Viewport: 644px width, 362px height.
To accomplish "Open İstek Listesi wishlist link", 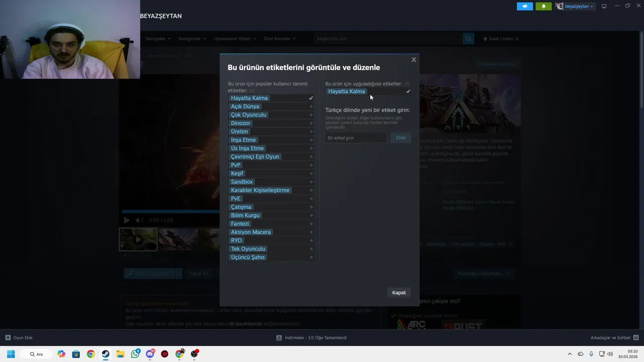I will pyautogui.click(x=501, y=39).
